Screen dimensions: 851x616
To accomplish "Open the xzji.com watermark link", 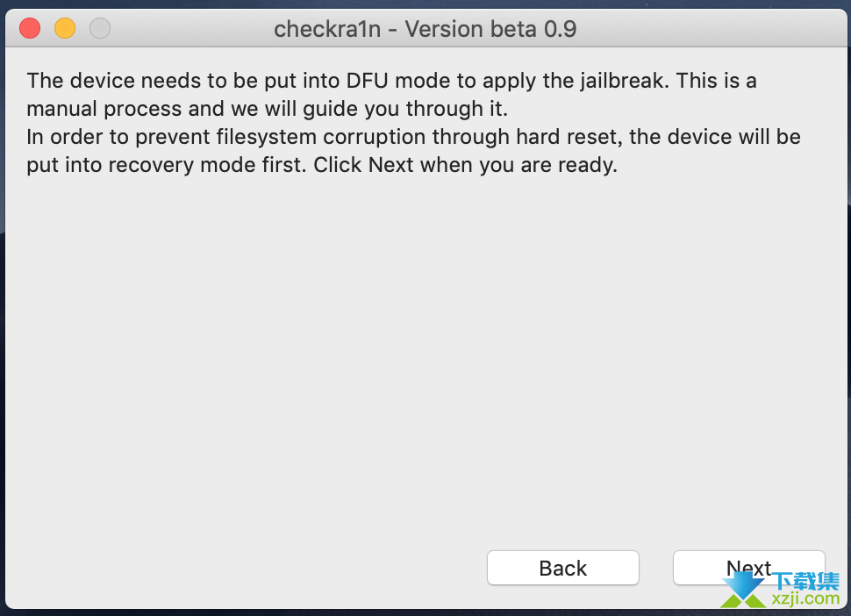I will pos(805,598).
